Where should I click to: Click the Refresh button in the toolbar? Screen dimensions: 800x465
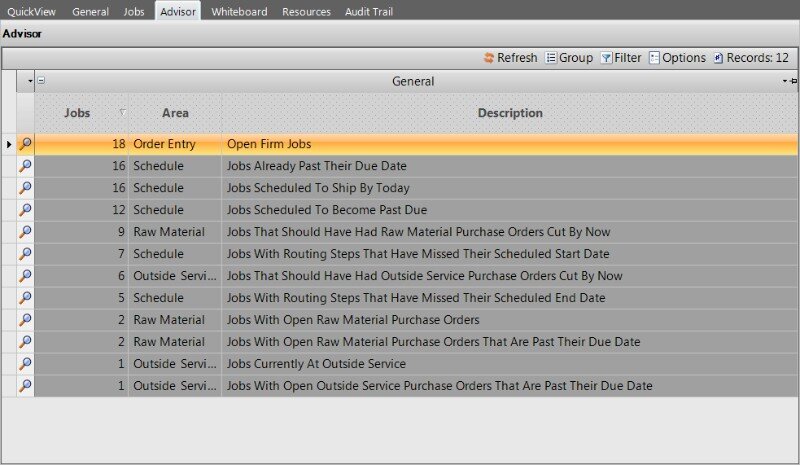[x=509, y=58]
